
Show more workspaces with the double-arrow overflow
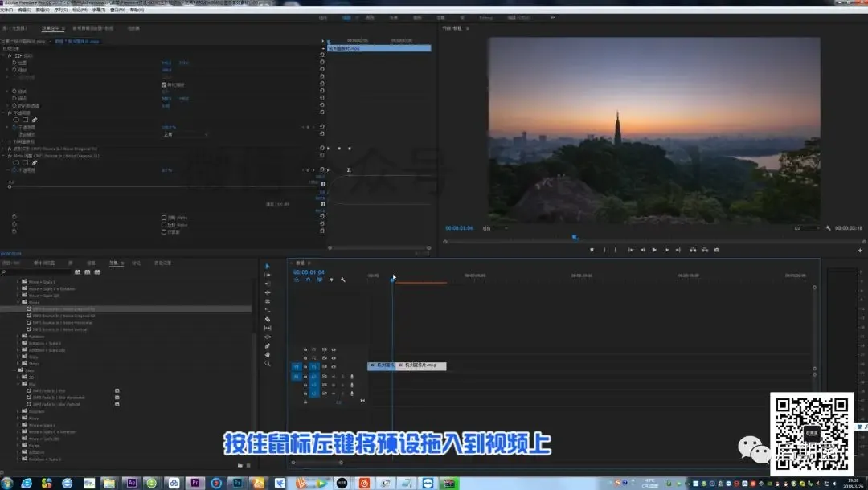point(552,18)
